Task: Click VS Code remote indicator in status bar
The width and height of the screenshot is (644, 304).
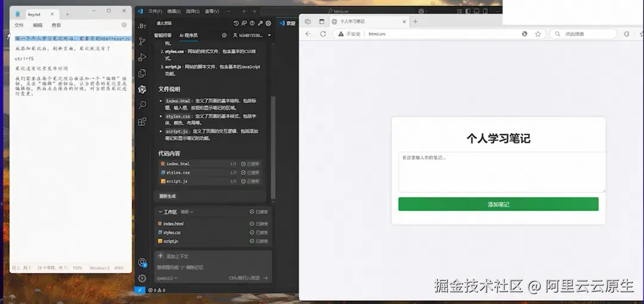Action: coord(140,290)
